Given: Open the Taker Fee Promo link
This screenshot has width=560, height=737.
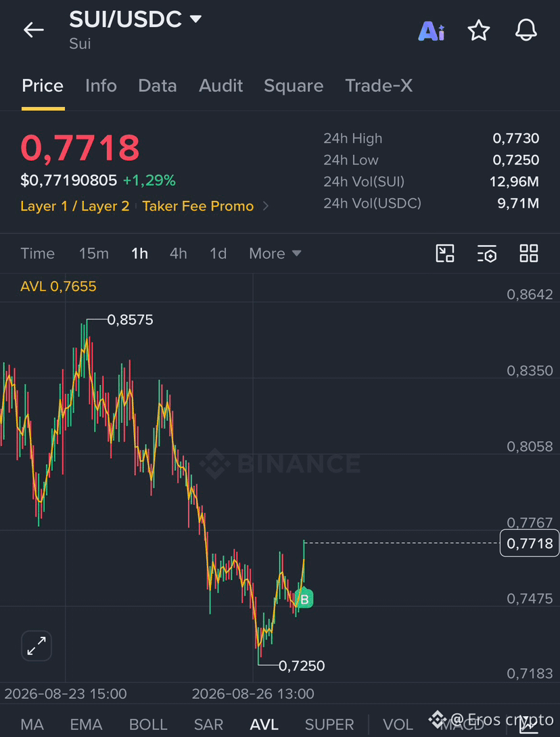Looking at the screenshot, I should [197, 206].
